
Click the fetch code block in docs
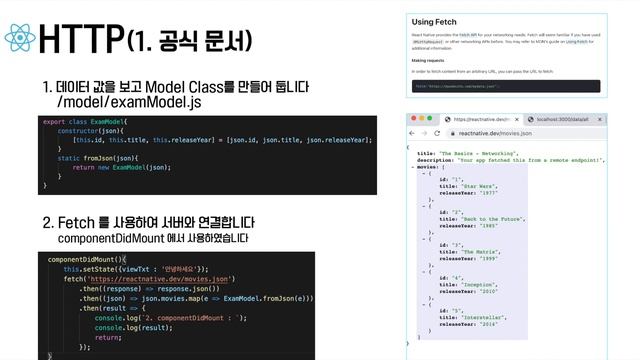pyautogui.click(x=506, y=86)
